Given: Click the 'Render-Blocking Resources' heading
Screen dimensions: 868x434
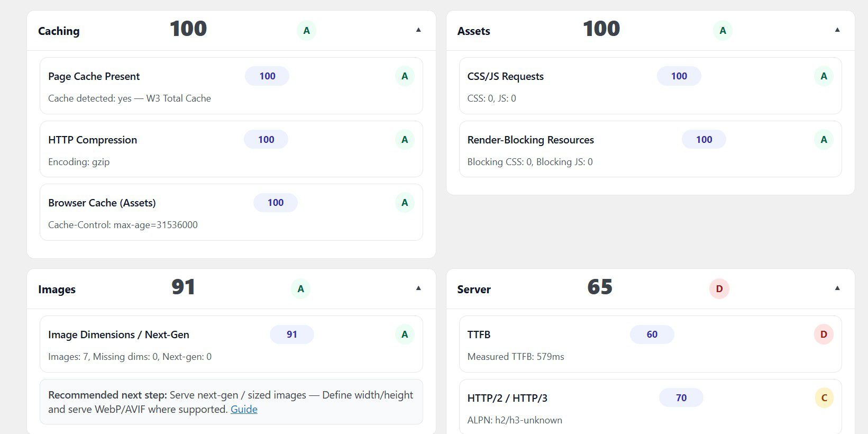Looking at the screenshot, I should (531, 140).
